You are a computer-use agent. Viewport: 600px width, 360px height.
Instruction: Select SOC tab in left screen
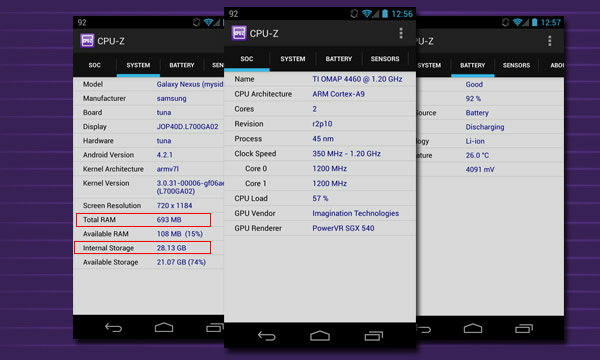[x=95, y=65]
